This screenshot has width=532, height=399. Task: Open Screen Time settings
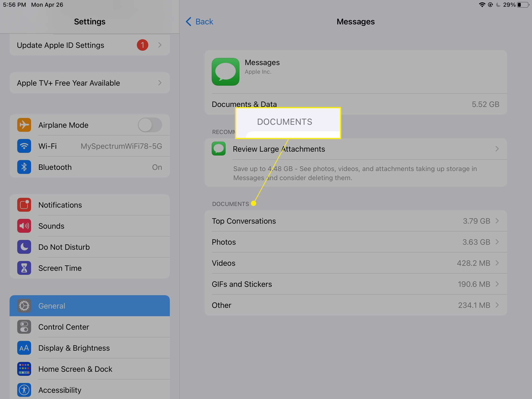(90, 268)
